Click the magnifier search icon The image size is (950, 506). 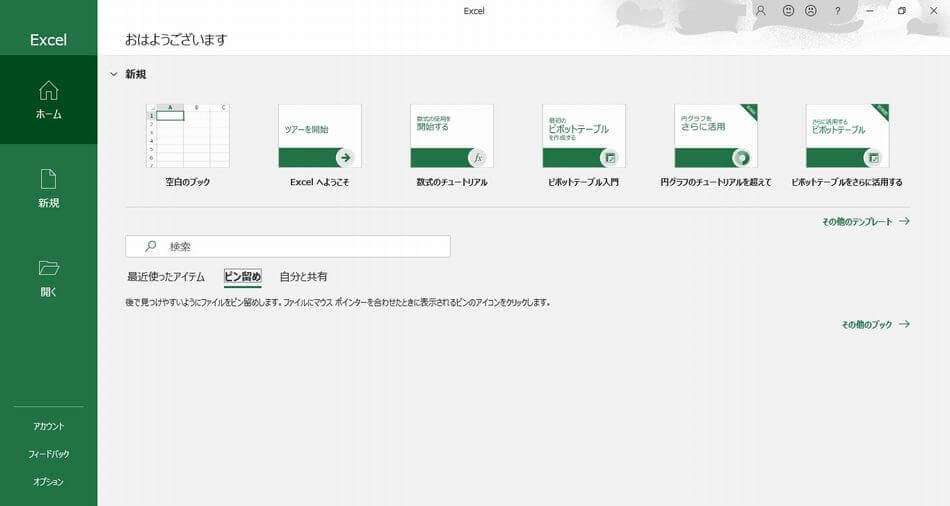[151, 246]
